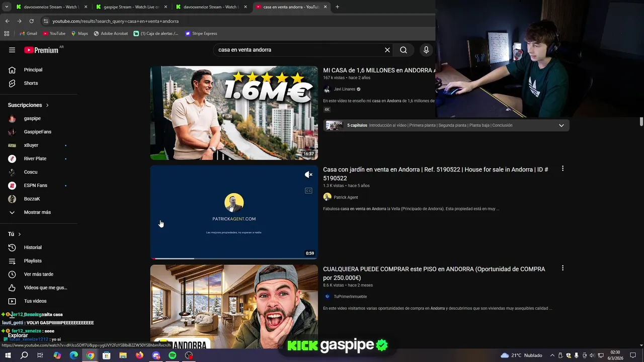Screen dimensions: 644x362
Task: Open Spotify from the taskbar
Action: point(173,355)
